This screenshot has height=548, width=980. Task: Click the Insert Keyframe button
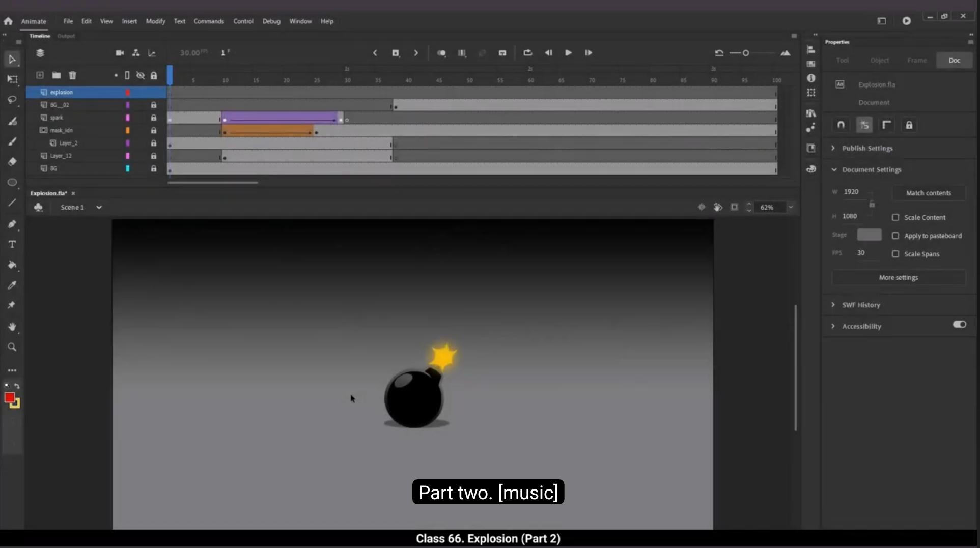click(396, 53)
